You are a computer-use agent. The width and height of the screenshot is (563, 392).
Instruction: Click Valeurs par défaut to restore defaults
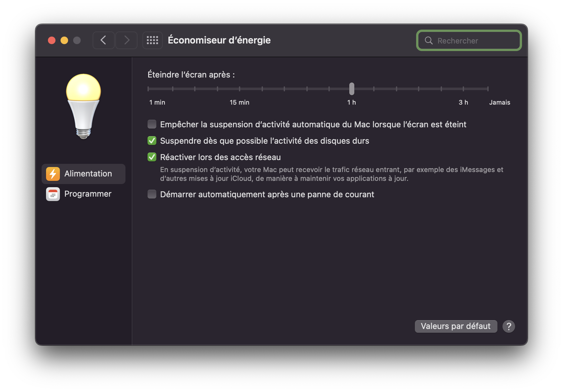(x=456, y=326)
